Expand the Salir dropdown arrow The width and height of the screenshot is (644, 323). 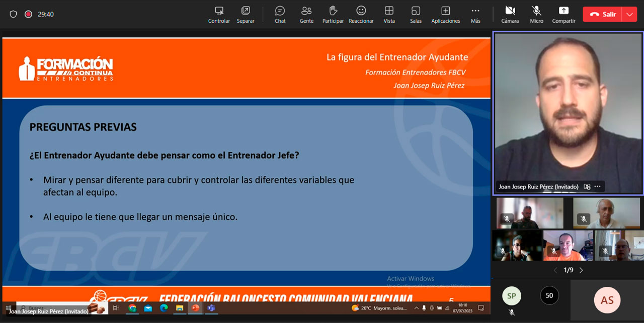coord(630,14)
